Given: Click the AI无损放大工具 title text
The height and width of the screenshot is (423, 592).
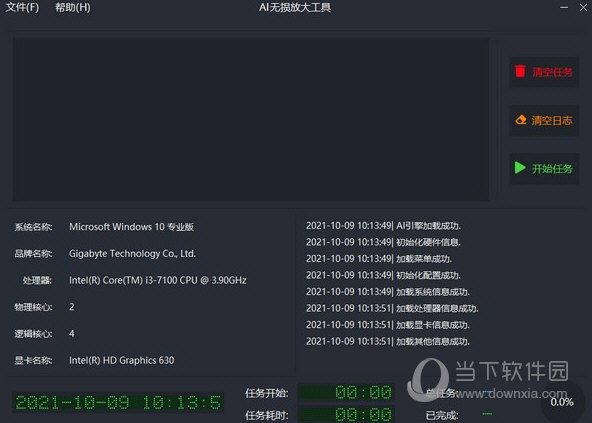Looking at the screenshot, I should pyautogui.click(x=295, y=7).
